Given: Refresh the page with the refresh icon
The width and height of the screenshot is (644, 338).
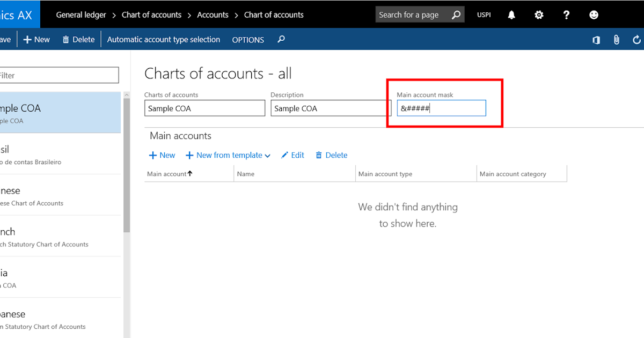Looking at the screenshot, I should click(636, 39).
